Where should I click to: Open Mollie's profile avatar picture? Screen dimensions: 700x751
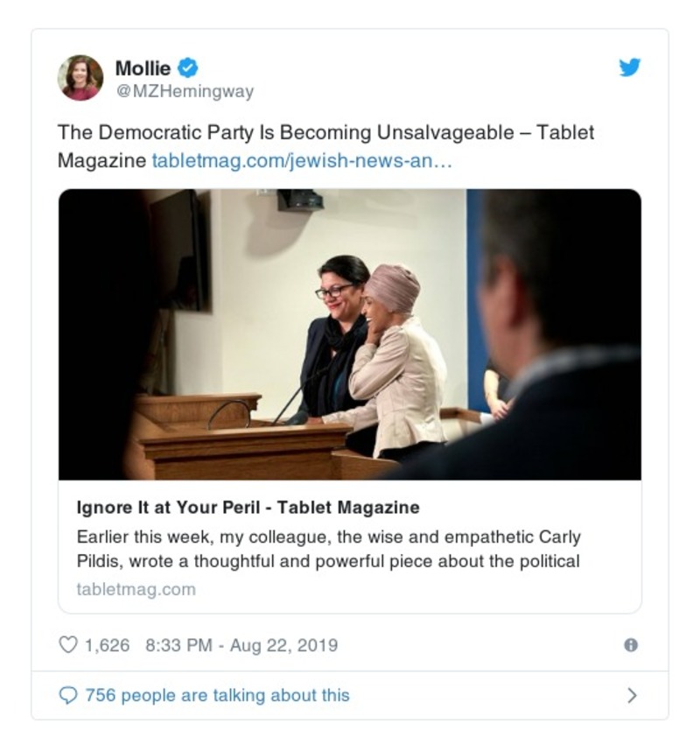[80, 77]
